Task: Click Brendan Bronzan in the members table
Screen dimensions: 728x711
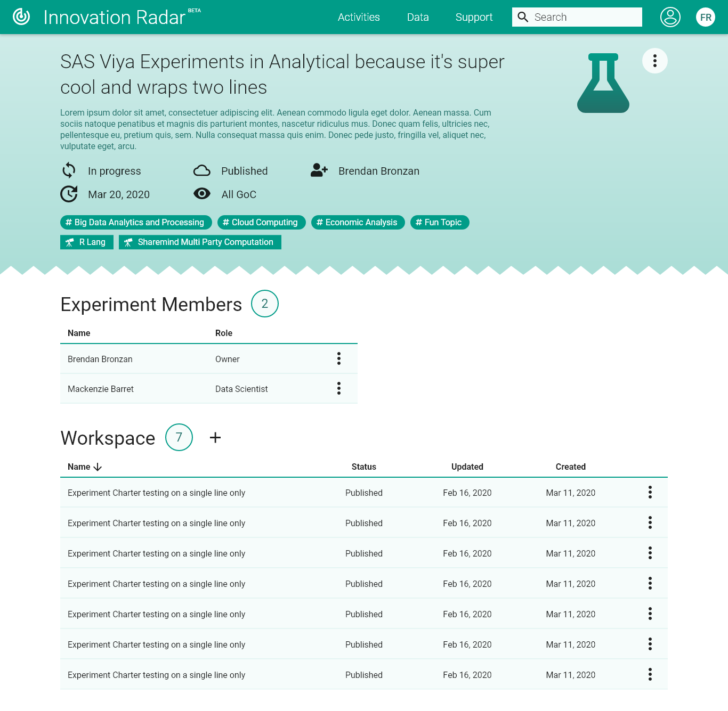Action: 100,359
